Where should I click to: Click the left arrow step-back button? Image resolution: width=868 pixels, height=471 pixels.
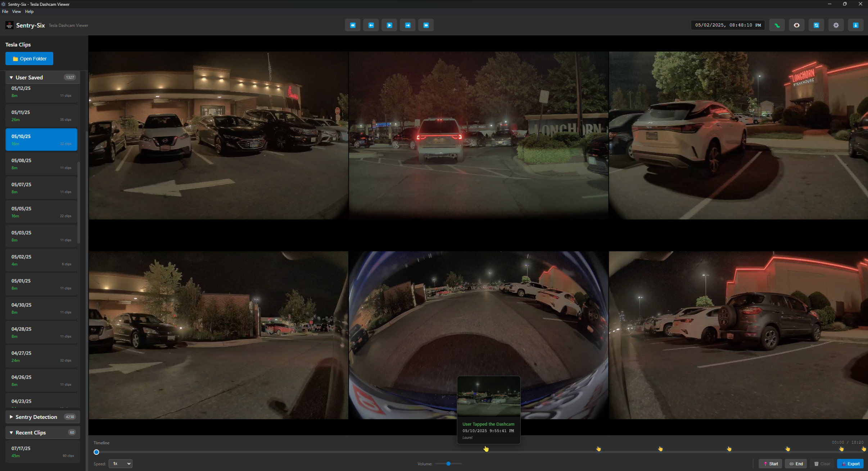coord(371,25)
